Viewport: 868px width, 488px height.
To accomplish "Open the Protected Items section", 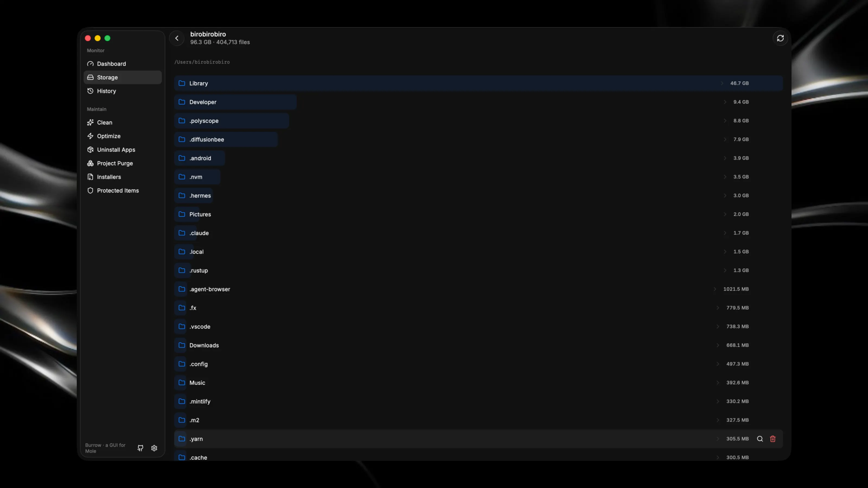I will tap(123, 191).
